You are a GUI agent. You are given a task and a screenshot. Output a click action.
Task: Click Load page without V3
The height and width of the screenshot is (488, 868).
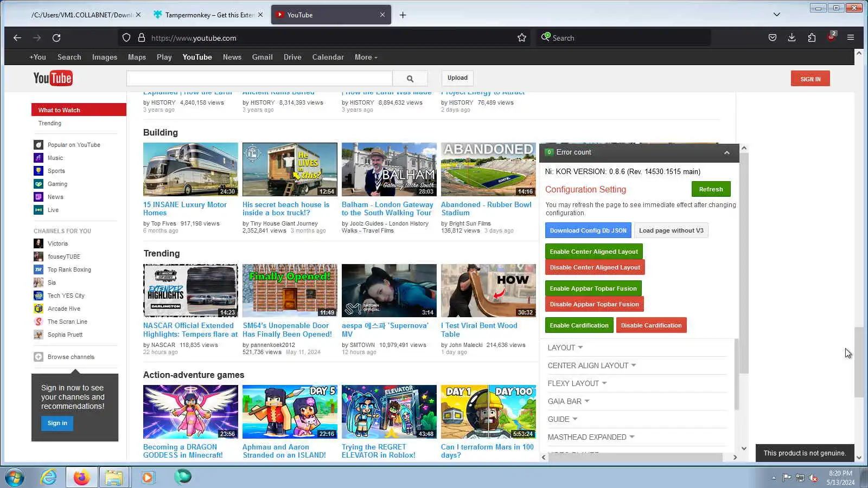[x=671, y=230]
